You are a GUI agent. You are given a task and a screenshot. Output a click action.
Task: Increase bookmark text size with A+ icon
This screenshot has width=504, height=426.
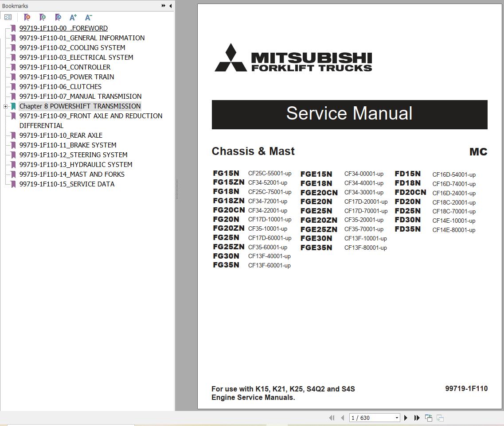tap(73, 17)
